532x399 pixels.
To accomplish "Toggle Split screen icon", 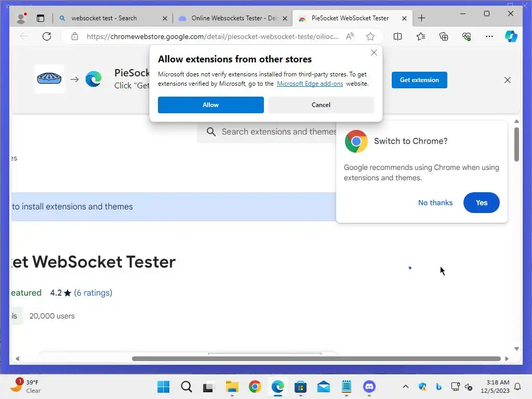I will [397, 36].
